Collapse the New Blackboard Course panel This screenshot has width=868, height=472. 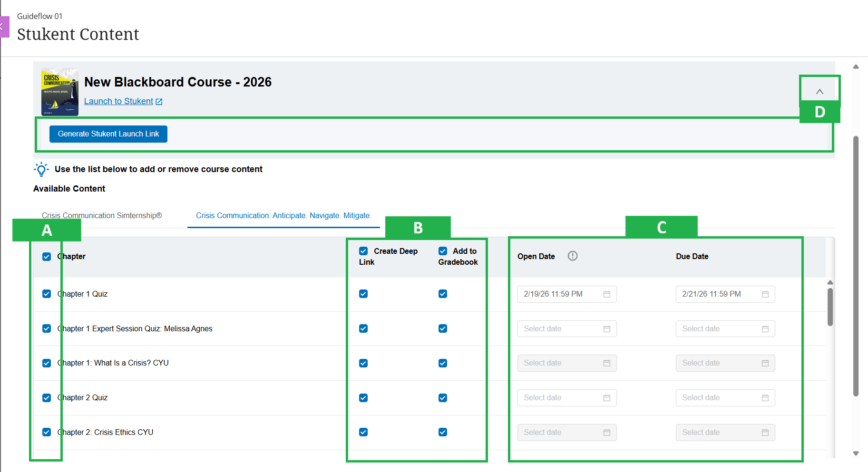coord(819,91)
